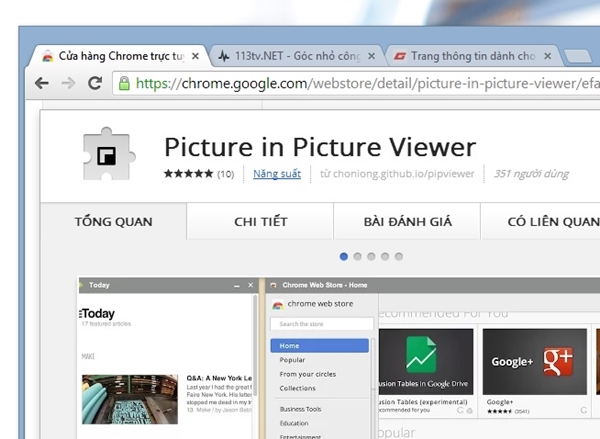
Task: Click the five-star rating stars
Action: pos(188,174)
